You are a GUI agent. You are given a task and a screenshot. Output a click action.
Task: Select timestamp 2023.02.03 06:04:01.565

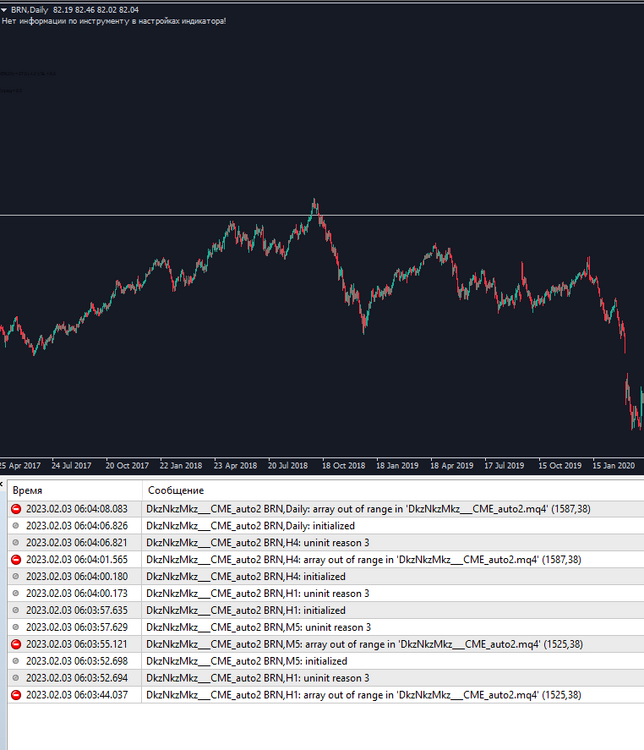click(77, 560)
